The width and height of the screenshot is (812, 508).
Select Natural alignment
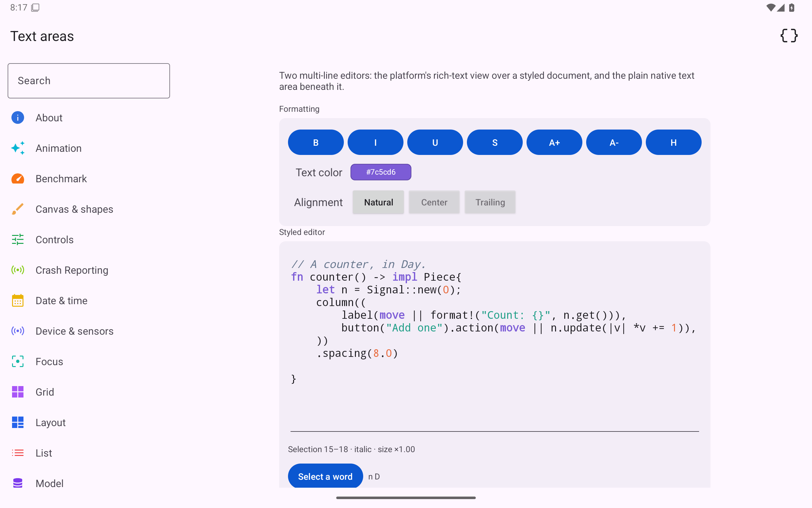[378, 202]
